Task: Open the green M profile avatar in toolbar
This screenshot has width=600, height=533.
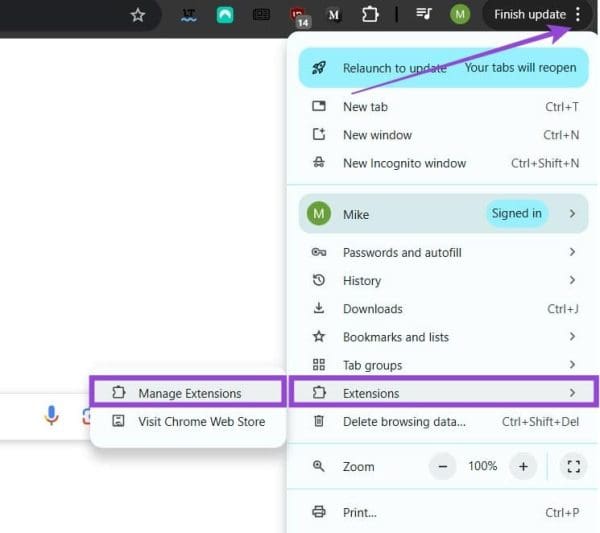Action: pos(460,15)
